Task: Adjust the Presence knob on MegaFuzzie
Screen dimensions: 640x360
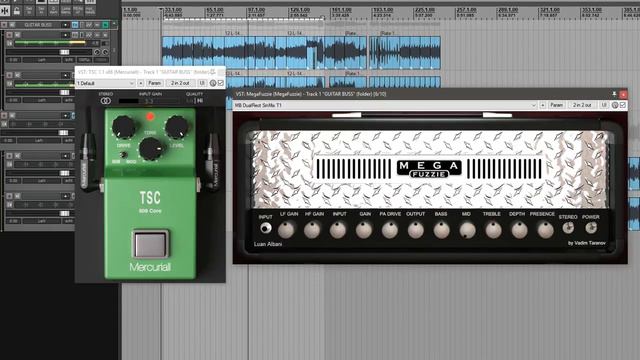Action: (545, 230)
